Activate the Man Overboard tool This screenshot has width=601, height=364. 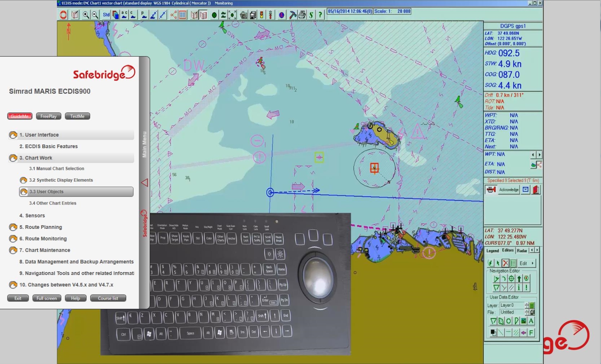64,15
